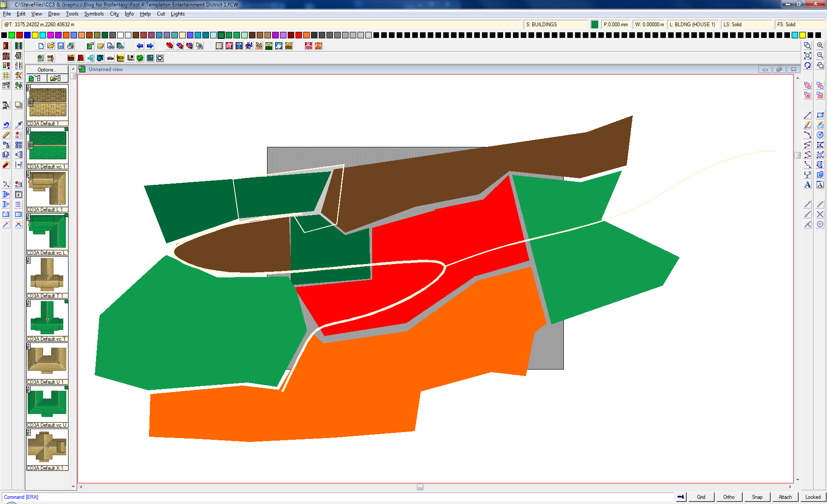Open the layer selector showing BLDNG (HOUSE 1)
This screenshot has height=504, width=827.
693,25
